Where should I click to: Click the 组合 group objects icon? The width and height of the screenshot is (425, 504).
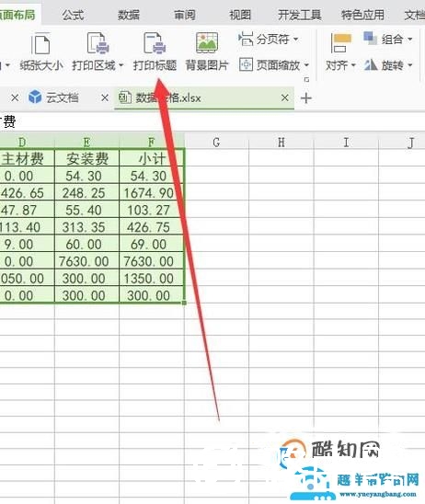371,39
